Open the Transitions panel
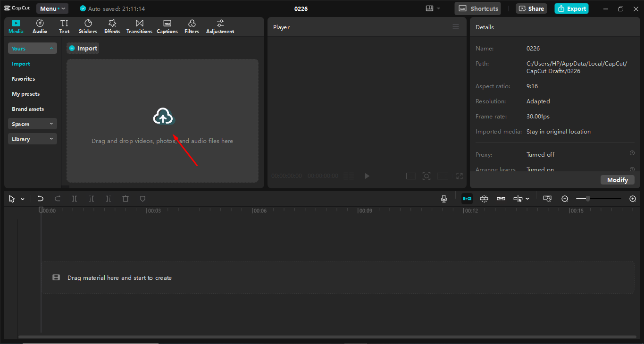This screenshot has height=344, width=644. coord(139,26)
